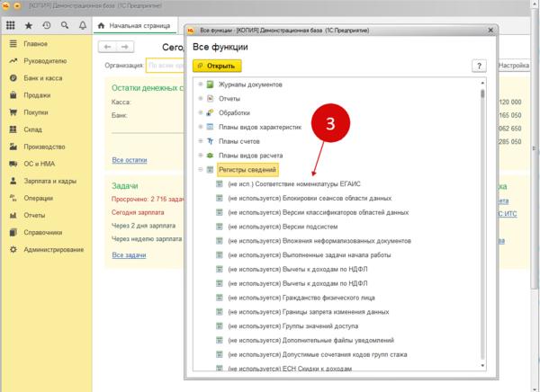Expand the Журналы документов tree node
Viewport: 540px width, 392px height.
pos(200,85)
